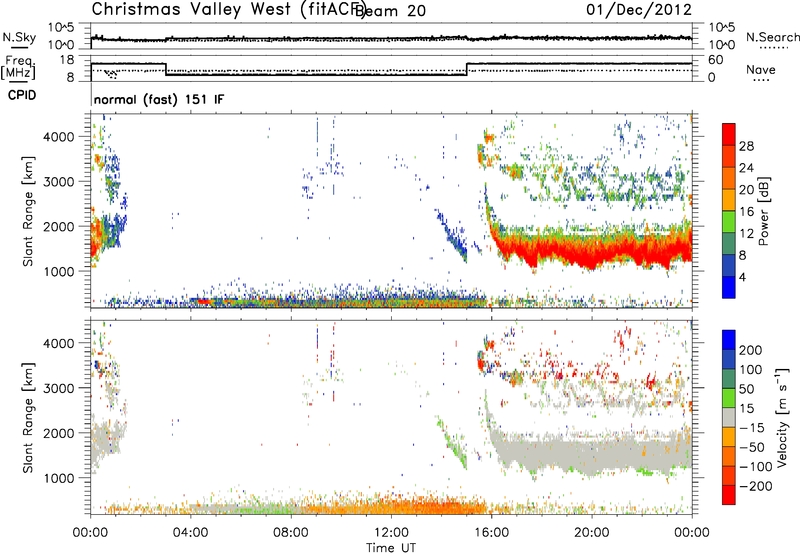This screenshot has width=800, height=554.
Task: Click the 'Time UT' axis label
Action: 391,548
